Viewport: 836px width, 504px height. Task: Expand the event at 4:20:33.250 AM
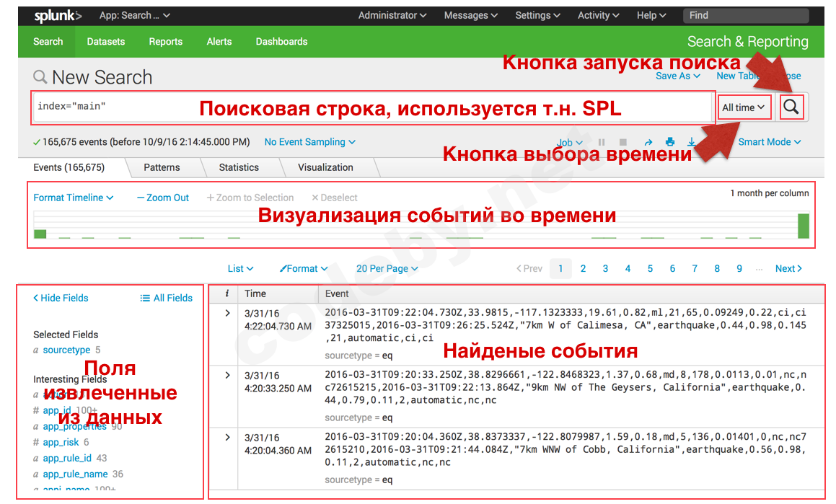227,375
